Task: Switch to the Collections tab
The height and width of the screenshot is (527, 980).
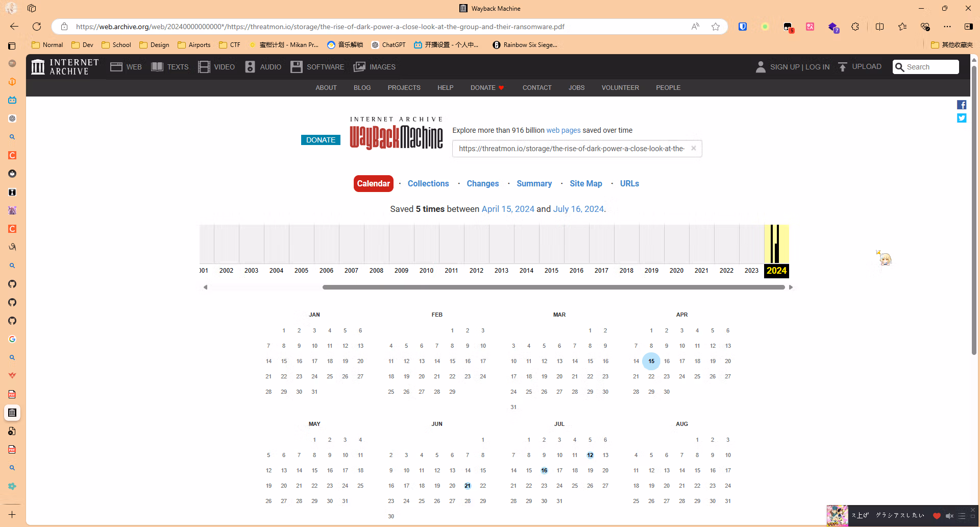Action: click(428, 183)
